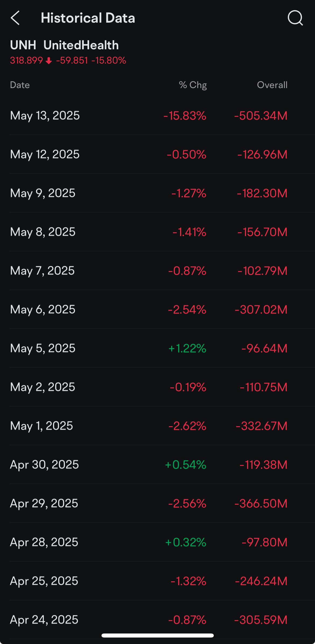This screenshot has height=644, width=315.
Task: Tap the -156.70M overall value
Action: click(x=262, y=232)
